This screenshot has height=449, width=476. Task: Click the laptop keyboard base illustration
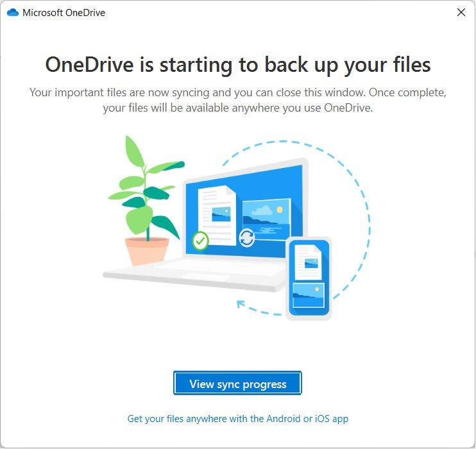pyautogui.click(x=194, y=273)
